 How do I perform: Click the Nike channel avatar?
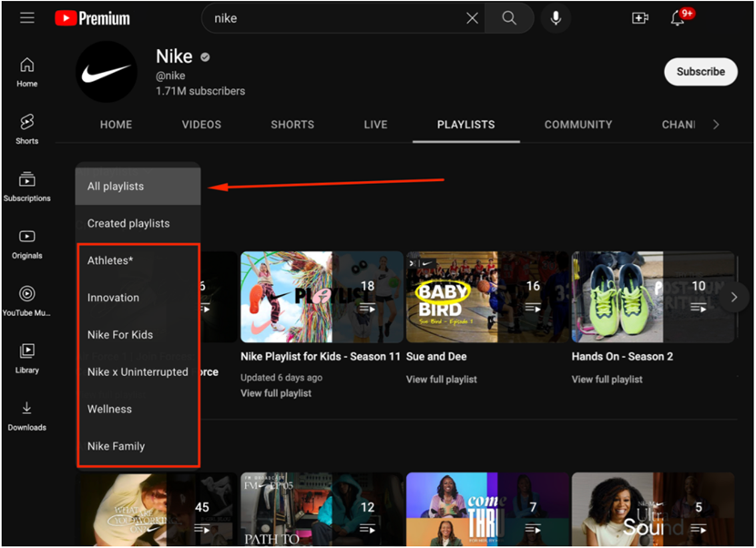pyautogui.click(x=107, y=72)
